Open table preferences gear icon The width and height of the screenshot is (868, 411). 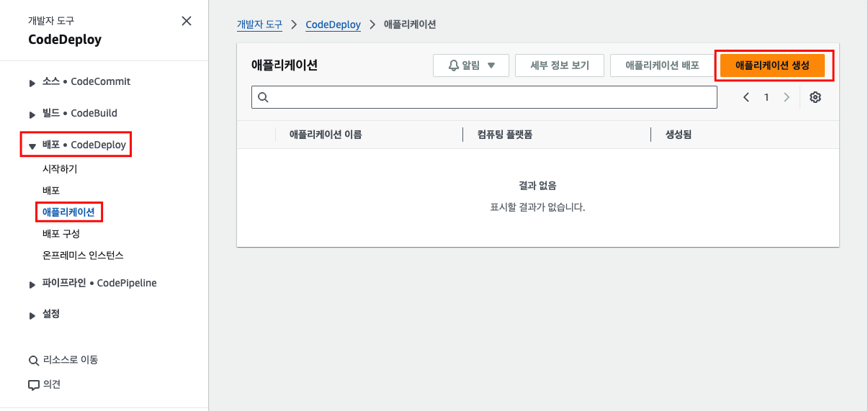[815, 97]
